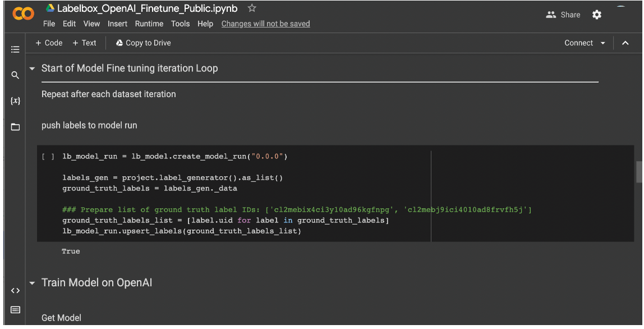Open the code snippets icon
The image size is (644, 329).
click(x=15, y=290)
